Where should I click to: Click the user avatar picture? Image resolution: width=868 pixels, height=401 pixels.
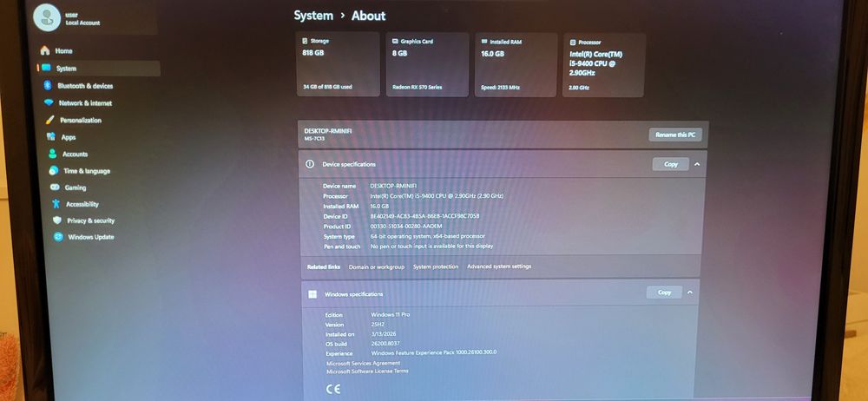click(x=47, y=17)
